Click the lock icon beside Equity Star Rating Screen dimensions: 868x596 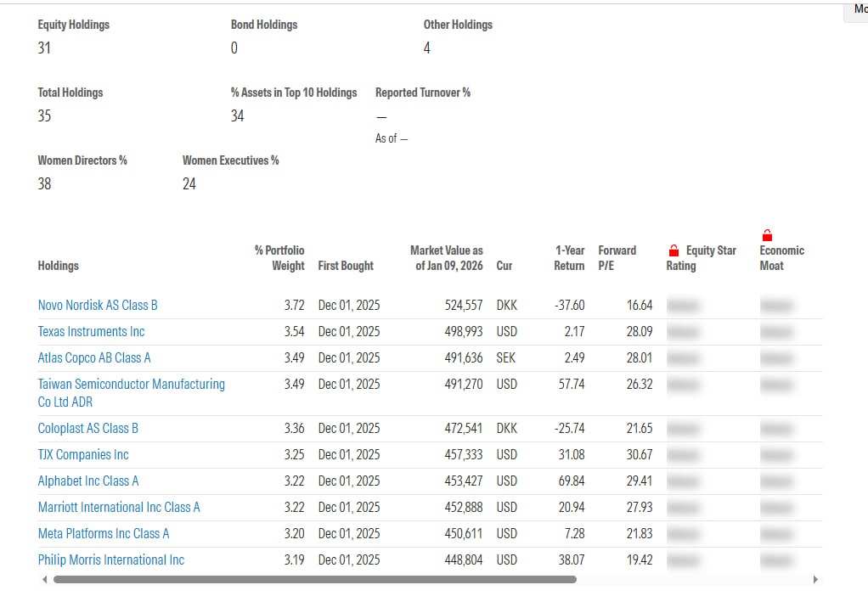[x=674, y=250]
